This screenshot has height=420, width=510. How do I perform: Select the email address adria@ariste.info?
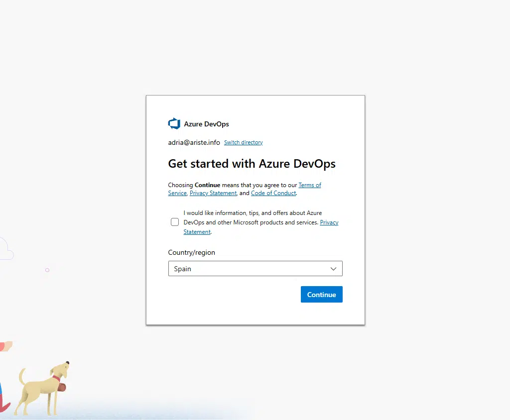194,142
